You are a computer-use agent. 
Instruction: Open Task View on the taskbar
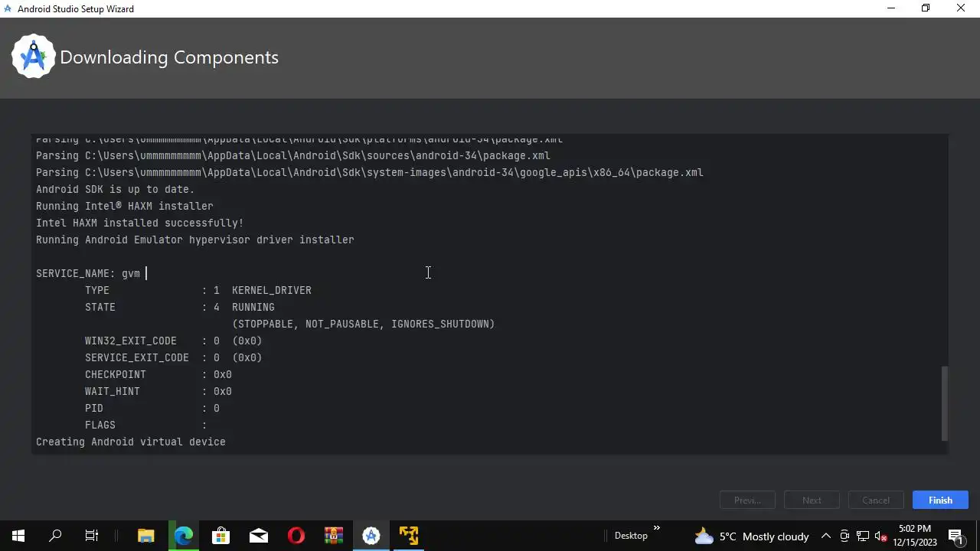(92, 536)
